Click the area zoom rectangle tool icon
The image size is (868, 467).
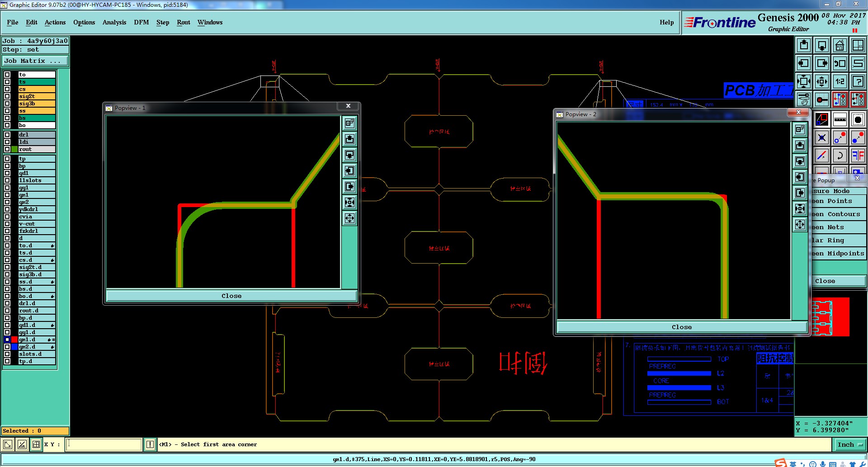point(822,119)
